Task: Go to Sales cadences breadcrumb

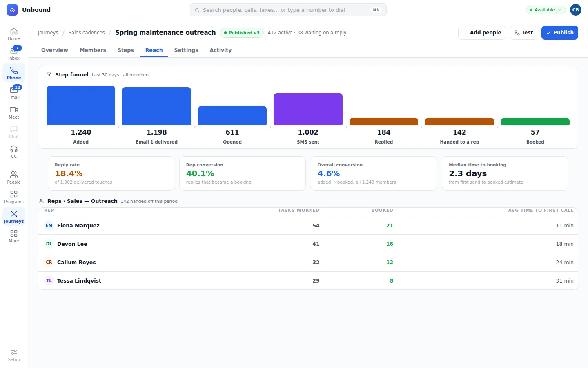Action: coord(87,33)
